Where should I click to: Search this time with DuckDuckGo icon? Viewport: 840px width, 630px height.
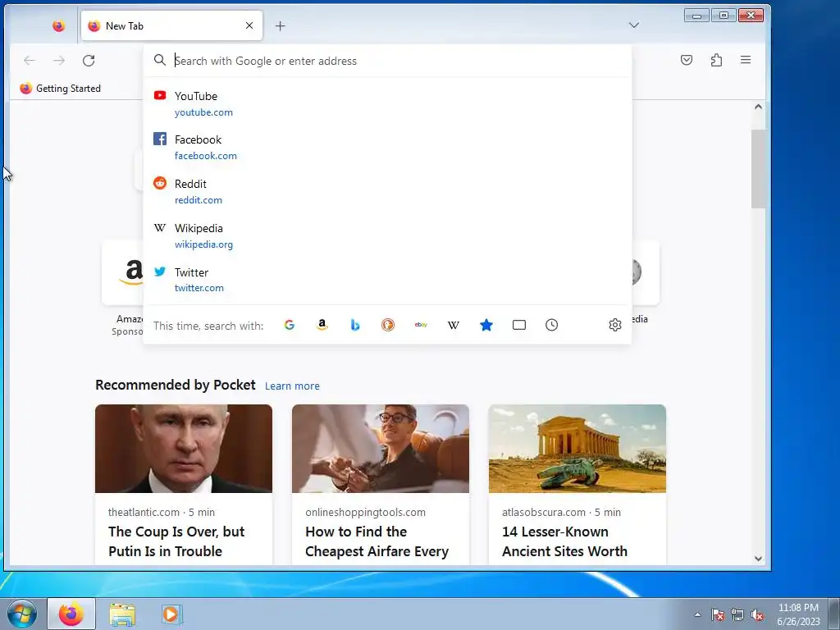click(388, 325)
